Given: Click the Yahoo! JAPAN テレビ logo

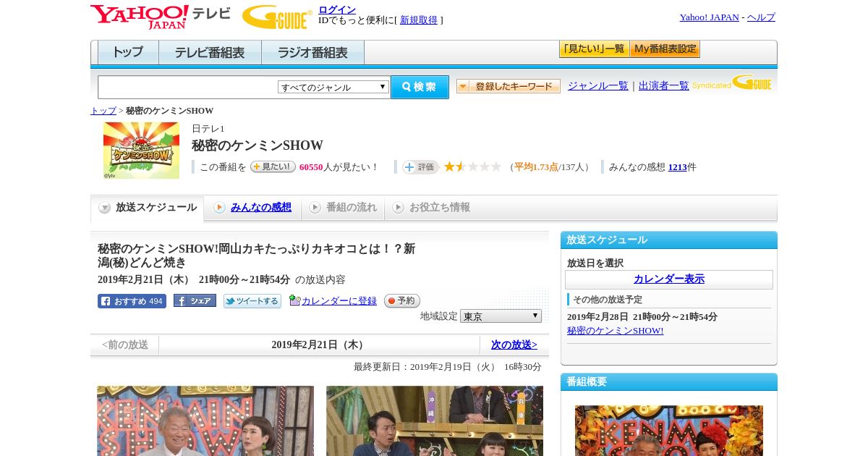Looking at the screenshot, I should (161, 17).
